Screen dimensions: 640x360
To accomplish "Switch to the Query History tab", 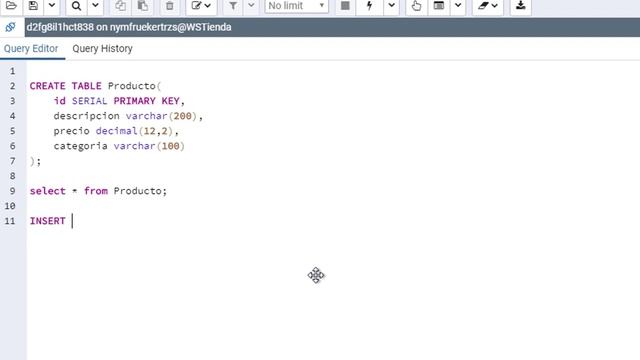I will pyautogui.click(x=102, y=49).
